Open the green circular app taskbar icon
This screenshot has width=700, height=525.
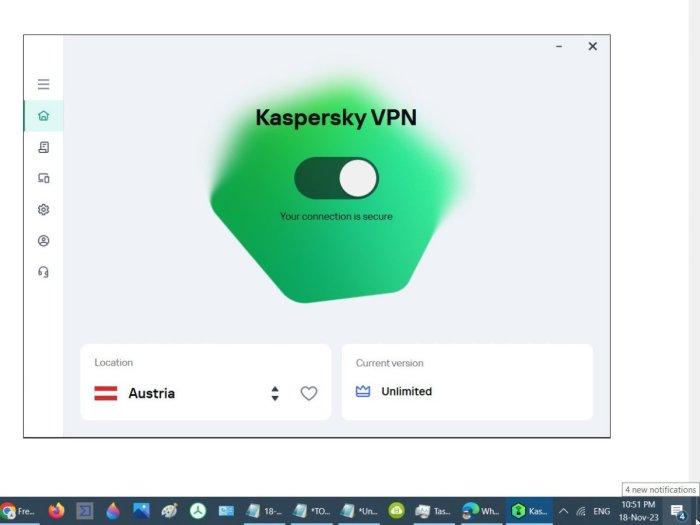pos(198,511)
